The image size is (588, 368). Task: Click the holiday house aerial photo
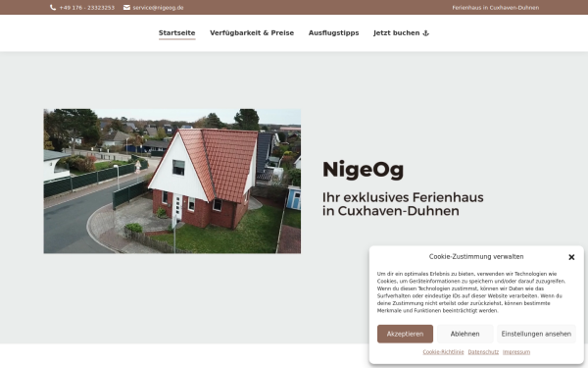pyautogui.click(x=172, y=181)
